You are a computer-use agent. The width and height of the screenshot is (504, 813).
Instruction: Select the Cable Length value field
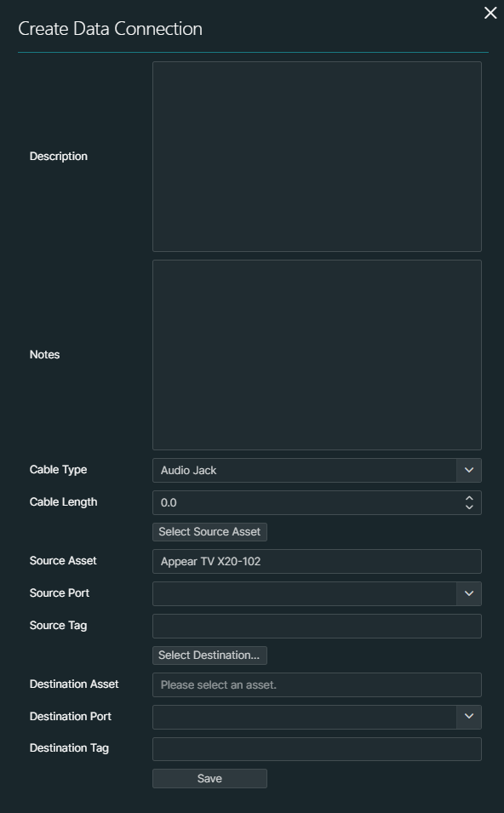[x=298, y=502]
